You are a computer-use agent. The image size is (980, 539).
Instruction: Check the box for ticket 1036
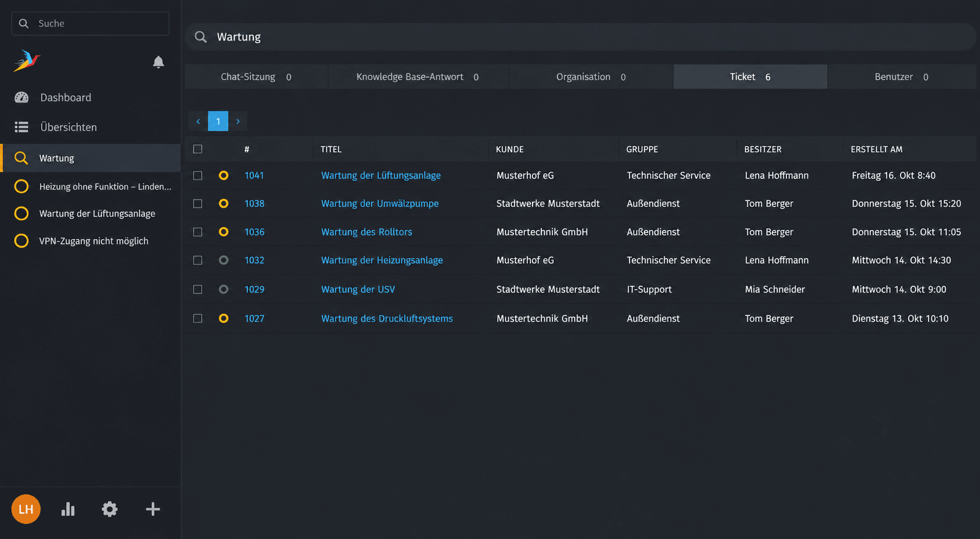(198, 232)
